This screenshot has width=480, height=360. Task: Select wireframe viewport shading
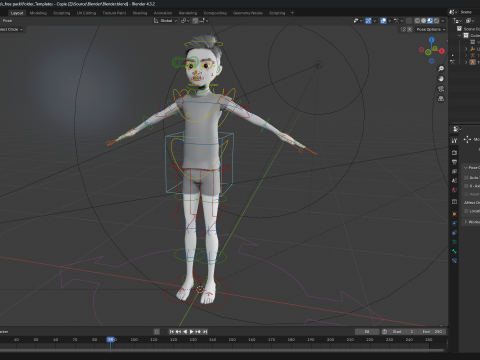[417, 21]
